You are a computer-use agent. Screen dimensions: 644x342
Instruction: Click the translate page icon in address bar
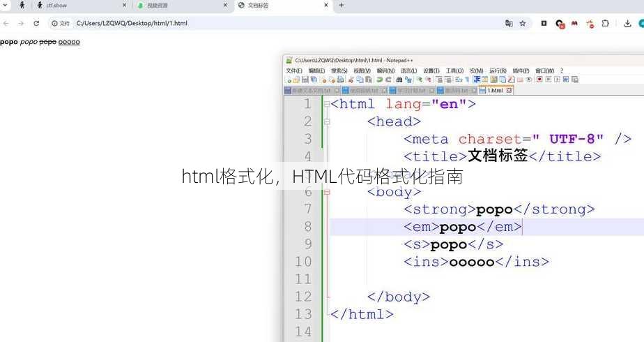tap(509, 24)
